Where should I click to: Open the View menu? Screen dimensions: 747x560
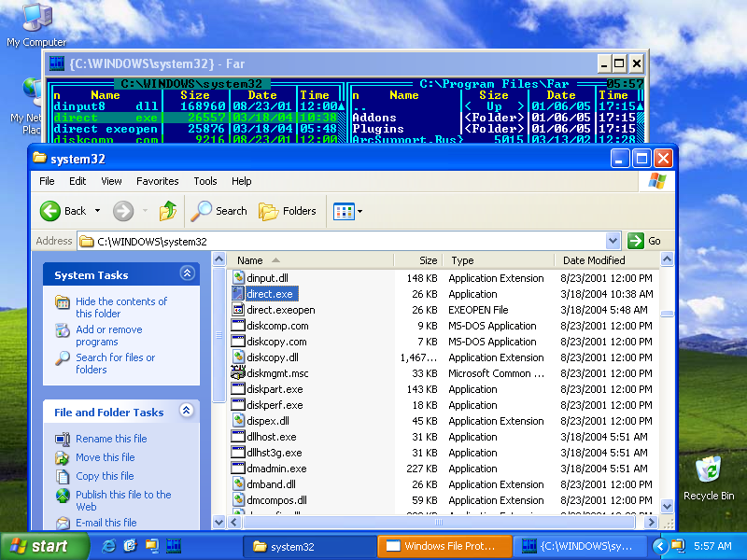click(x=111, y=181)
